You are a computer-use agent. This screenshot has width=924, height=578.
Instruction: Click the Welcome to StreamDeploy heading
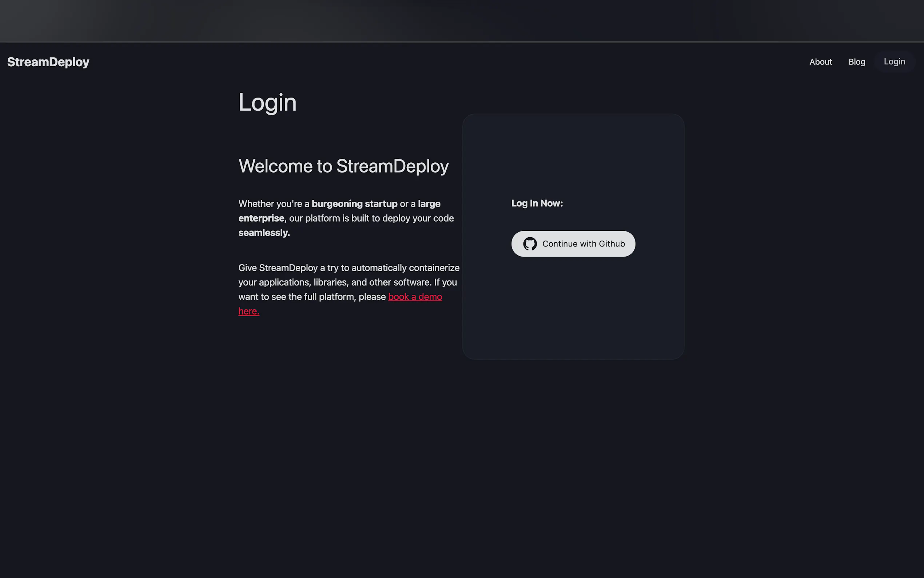coord(343,166)
